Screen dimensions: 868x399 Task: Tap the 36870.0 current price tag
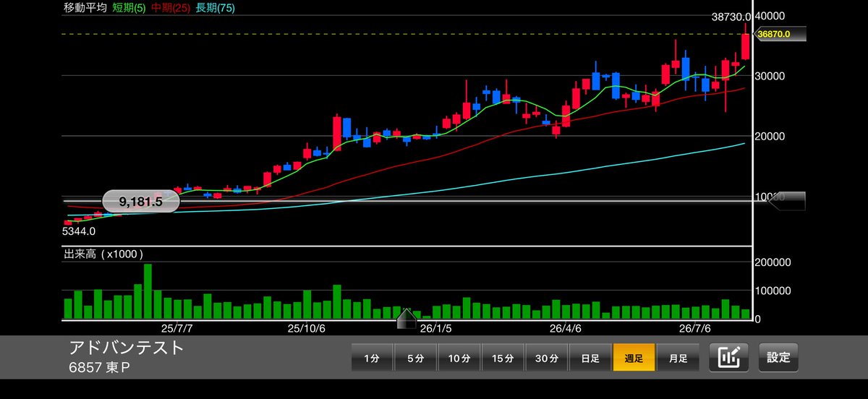(780, 34)
